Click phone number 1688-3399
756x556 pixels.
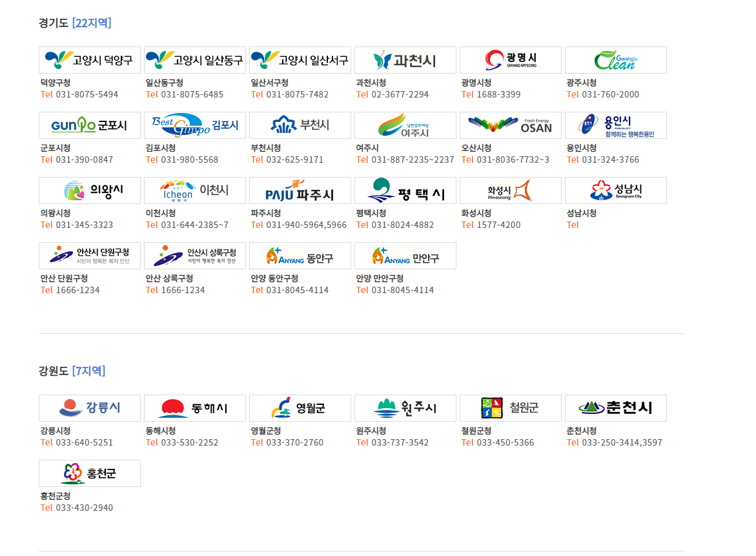[x=498, y=94]
